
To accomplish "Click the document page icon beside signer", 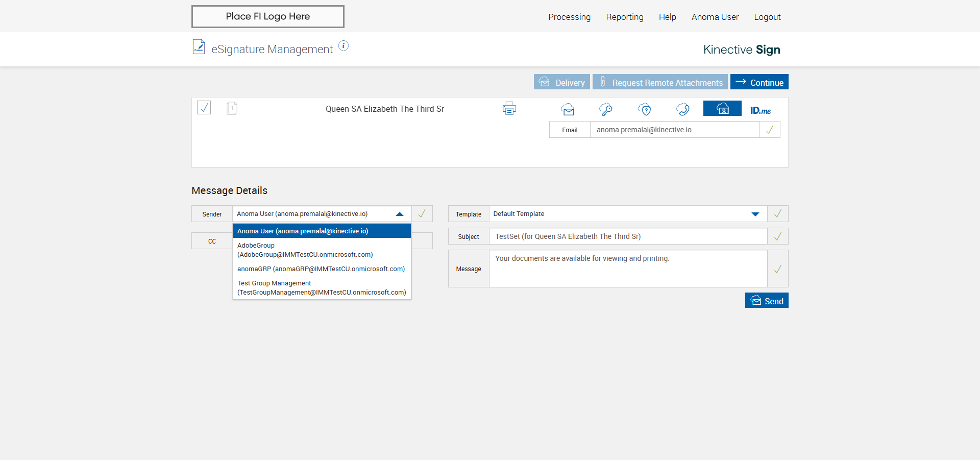I will point(232,108).
